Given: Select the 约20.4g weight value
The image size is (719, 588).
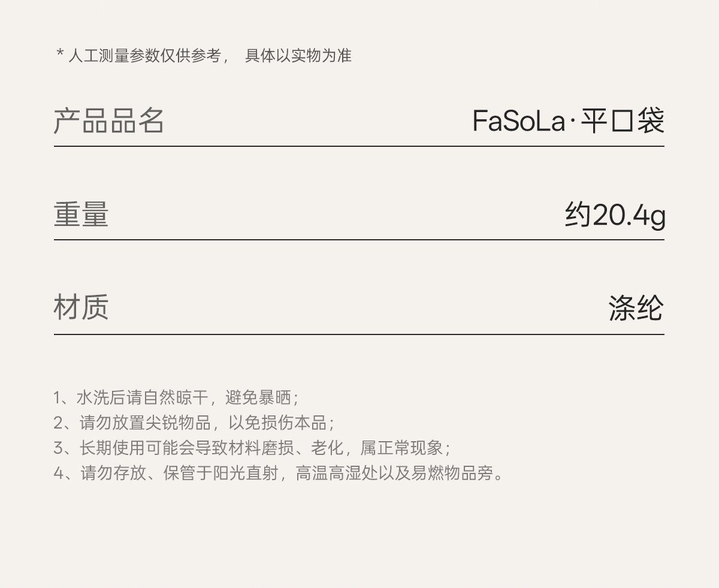Looking at the screenshot, I should 615,215.
